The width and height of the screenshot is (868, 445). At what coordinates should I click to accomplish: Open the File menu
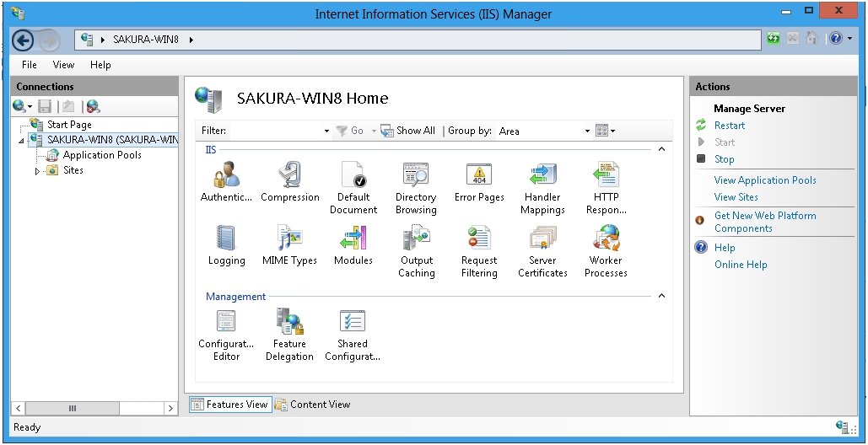[x=30, y=65]
